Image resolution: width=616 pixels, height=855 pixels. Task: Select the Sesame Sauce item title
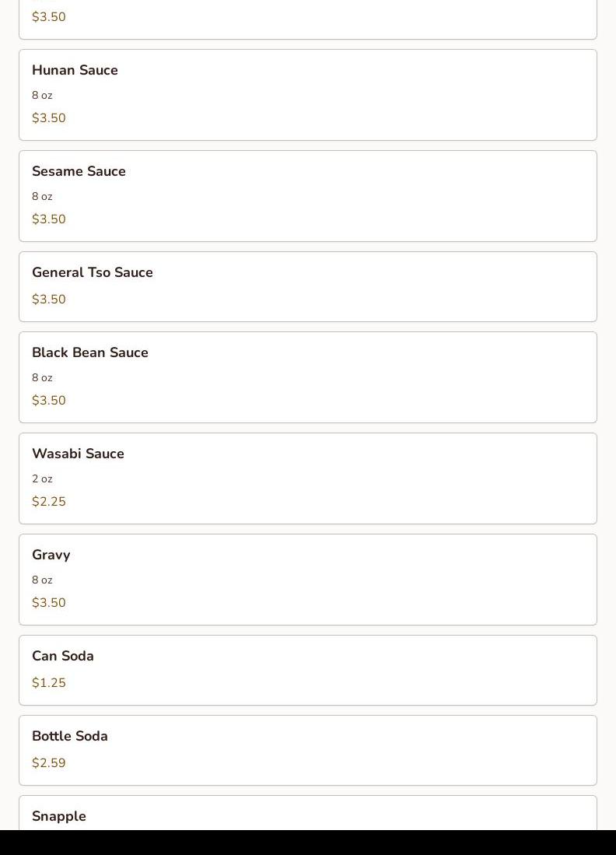pyautogui.click(x=79, y=171)
